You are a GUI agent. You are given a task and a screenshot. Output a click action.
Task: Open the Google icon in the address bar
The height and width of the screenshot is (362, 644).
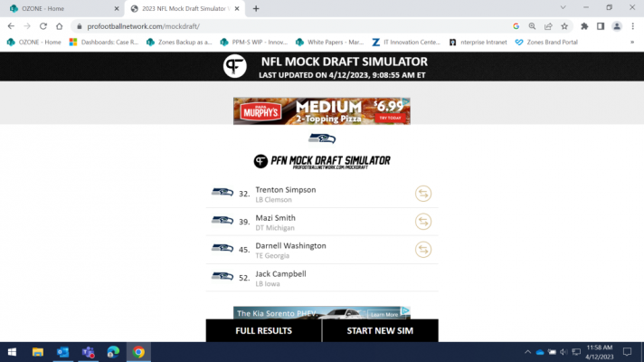[516, 26]
